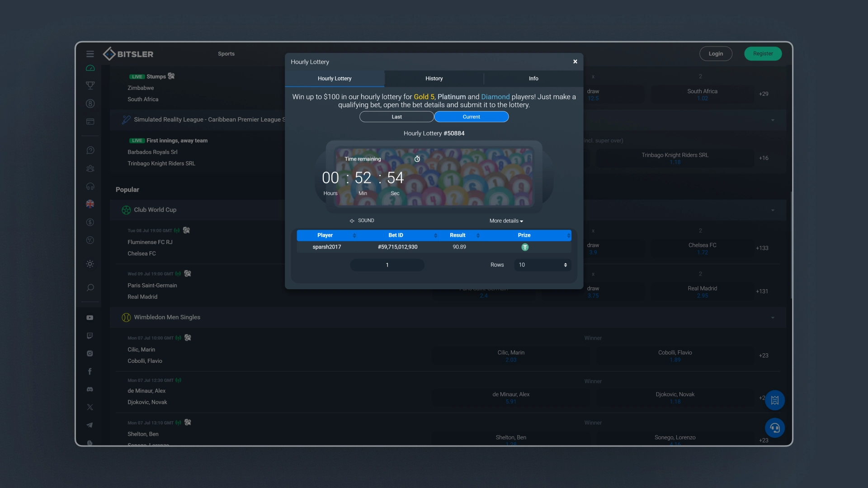Collapse the Club World Cup section chevron
868x488 pixels.
(773, 211)
